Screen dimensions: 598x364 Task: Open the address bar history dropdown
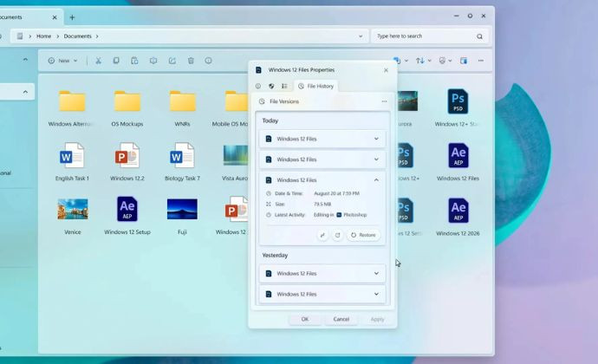(x=361, y=36)
